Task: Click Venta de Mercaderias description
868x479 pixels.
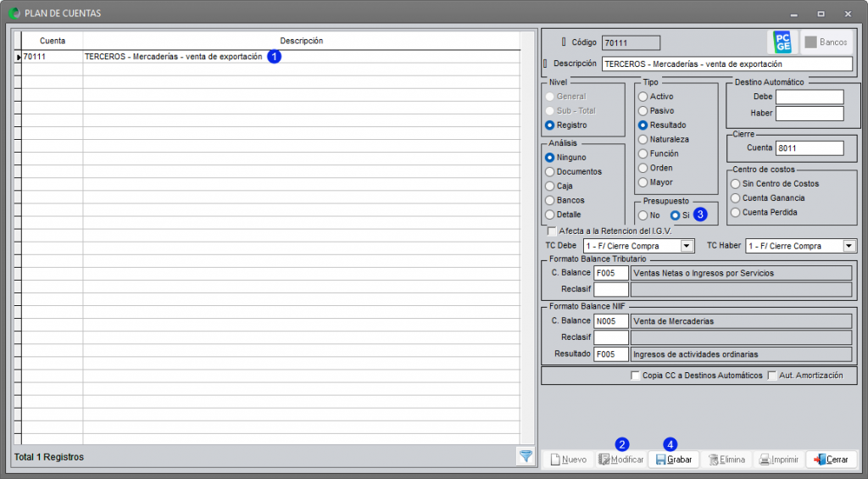Action: (x=741, y=321)
